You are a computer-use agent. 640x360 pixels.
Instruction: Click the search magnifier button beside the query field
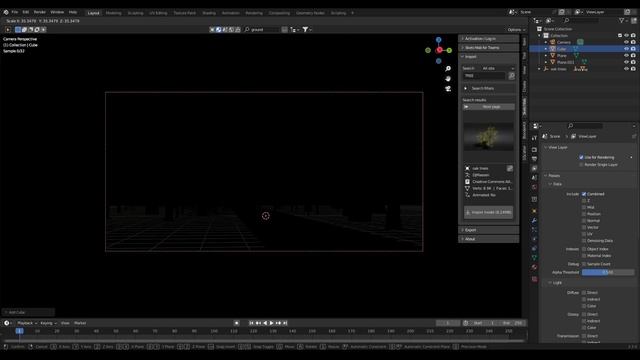tap(511, 76)
